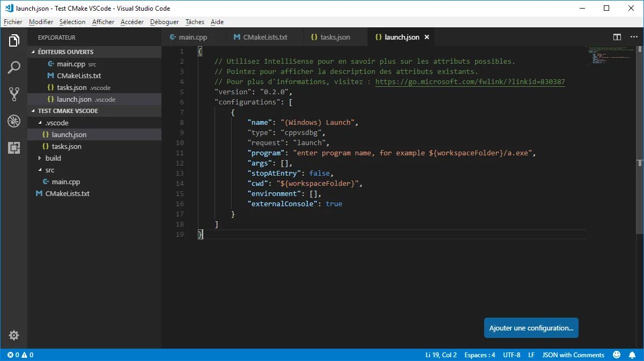The width and height of the screenshot is (644, 361).
Task: Select tasks.json in open editors list
Action: click(94, 87)
